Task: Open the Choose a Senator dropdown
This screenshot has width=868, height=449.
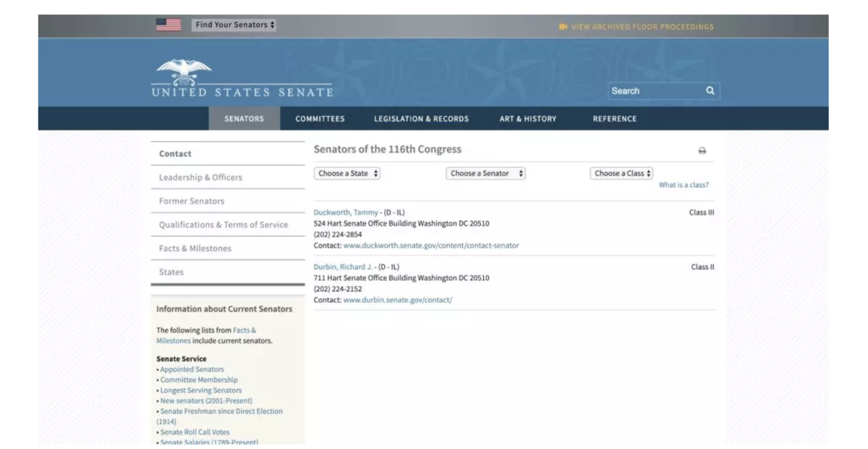Action: (486, 174)
